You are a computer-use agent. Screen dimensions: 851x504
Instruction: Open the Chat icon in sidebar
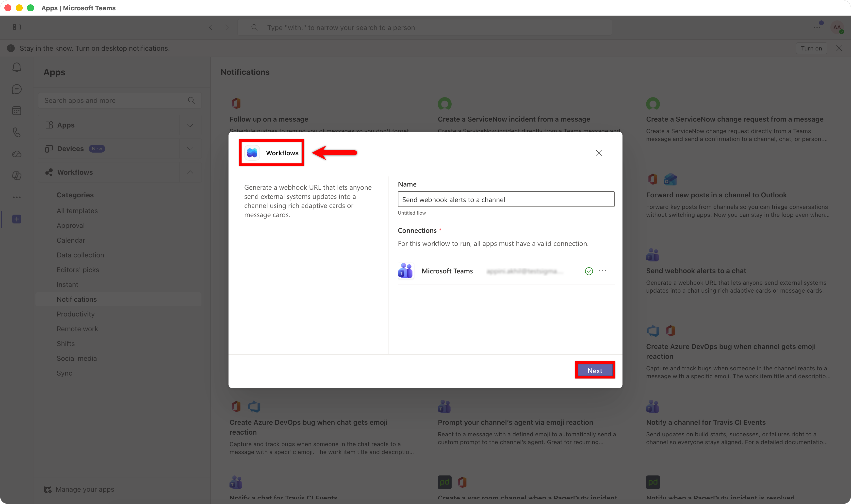[x=17, y=89]
